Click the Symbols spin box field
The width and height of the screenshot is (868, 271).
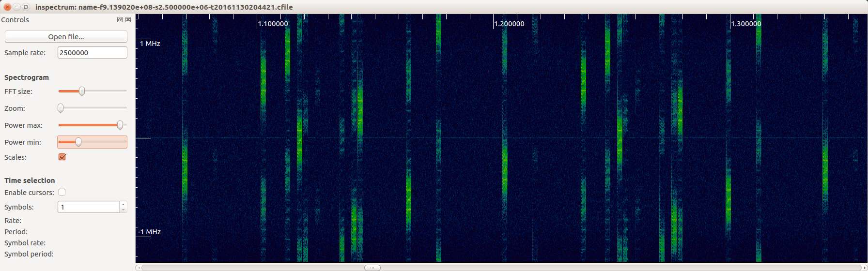[89, 207]
